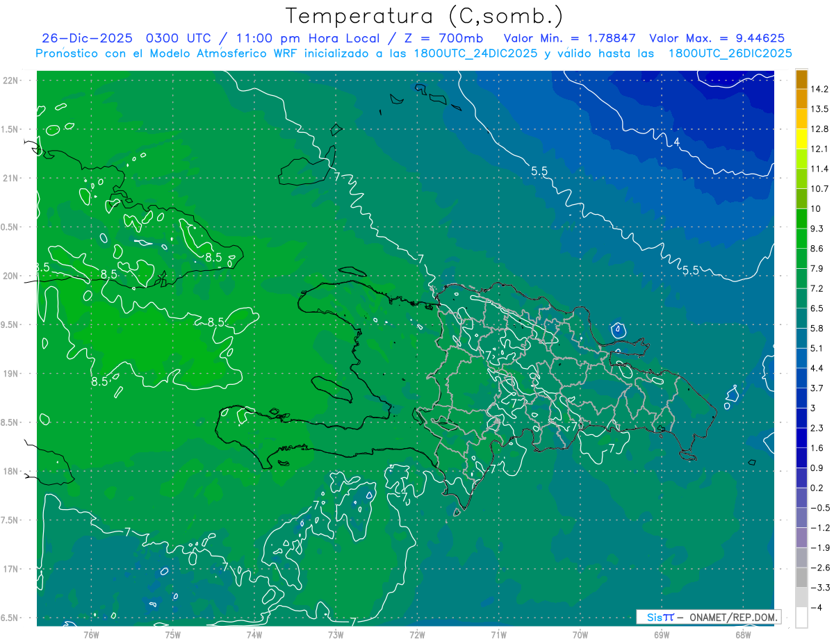Viewport: 834px width, 644px height.
Task: Click the '73W' longitude label
Action: [x=336, y=634]
